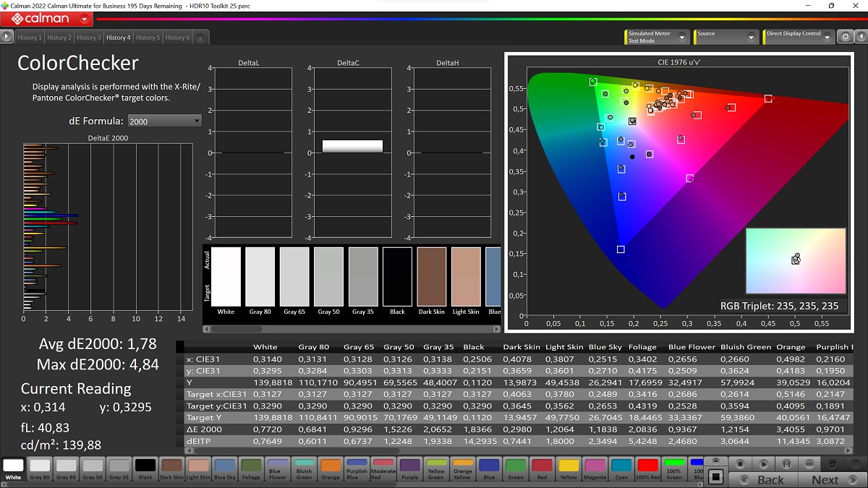Click the Black actual/target comparison patch

(397, 276)
